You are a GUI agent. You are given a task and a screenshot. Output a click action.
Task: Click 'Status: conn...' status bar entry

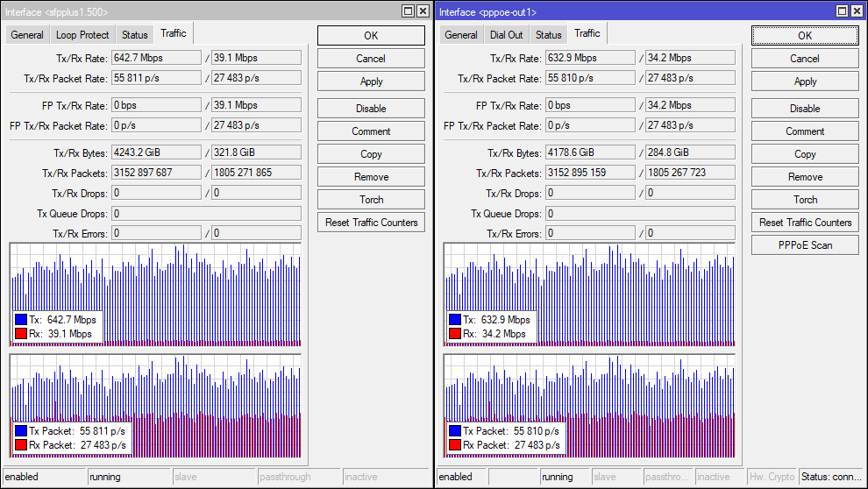click(831, 477)
